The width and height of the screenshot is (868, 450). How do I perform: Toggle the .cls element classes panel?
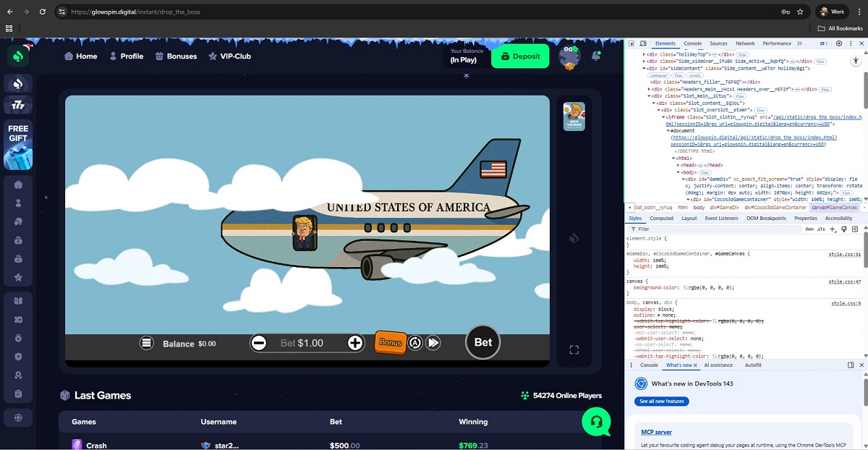[821, 229]
